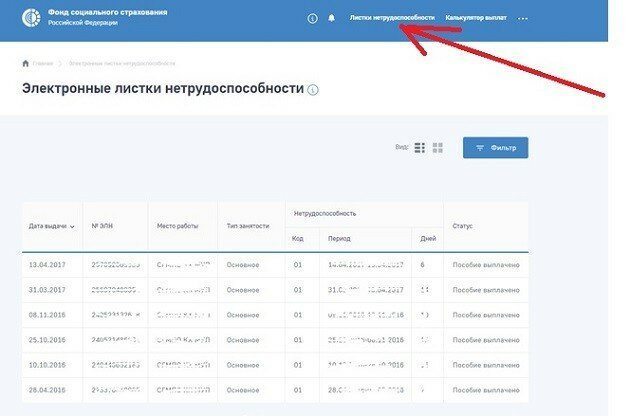Viewport: 630px width, 416px height.
Task: Click the home icon in breadcrumbs
Action: point(25,63)
